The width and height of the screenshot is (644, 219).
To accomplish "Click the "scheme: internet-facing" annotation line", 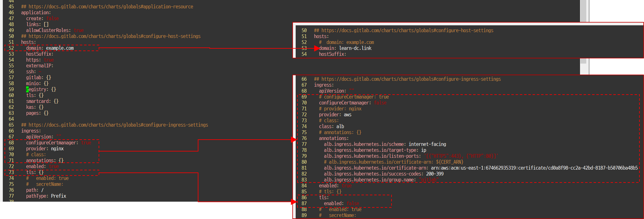I will 385,144.
